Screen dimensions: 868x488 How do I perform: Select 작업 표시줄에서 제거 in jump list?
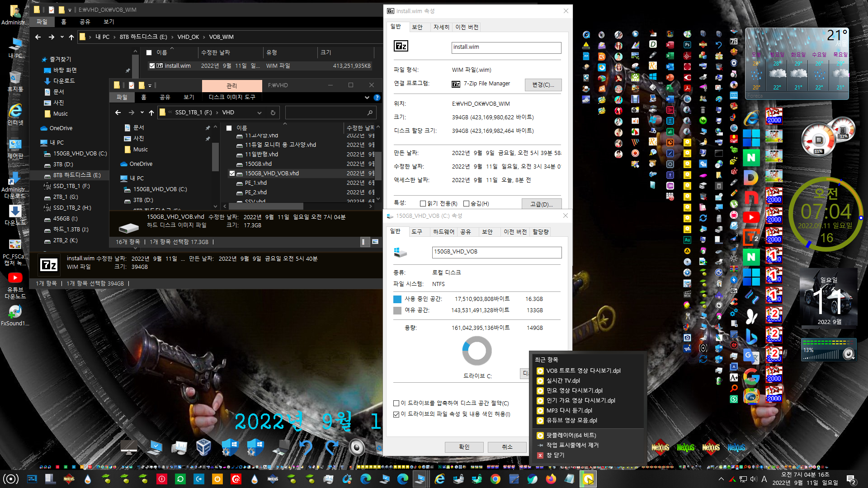tap(572, 446)
